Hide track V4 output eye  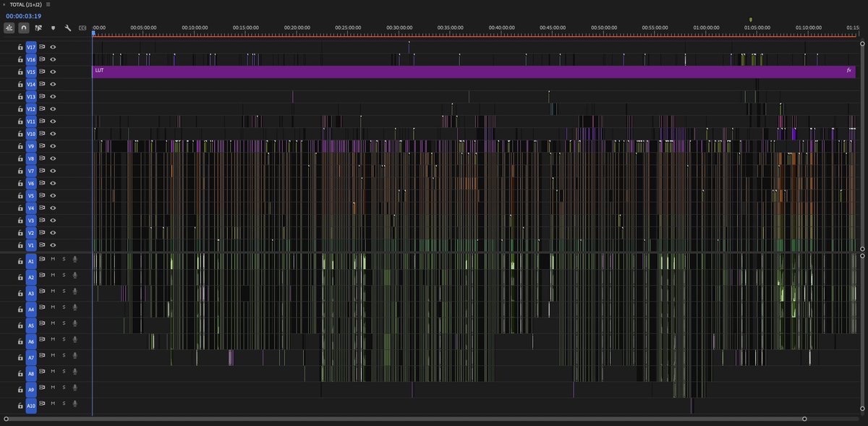(53, 208)
